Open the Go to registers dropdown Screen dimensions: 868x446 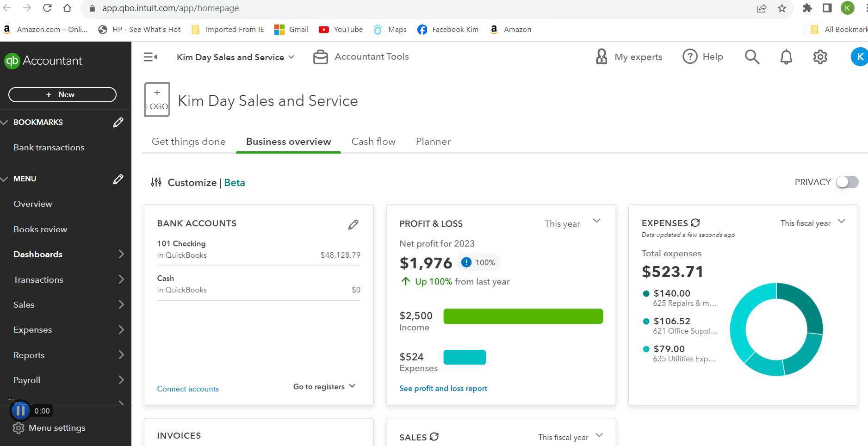[x=324, y=386]
